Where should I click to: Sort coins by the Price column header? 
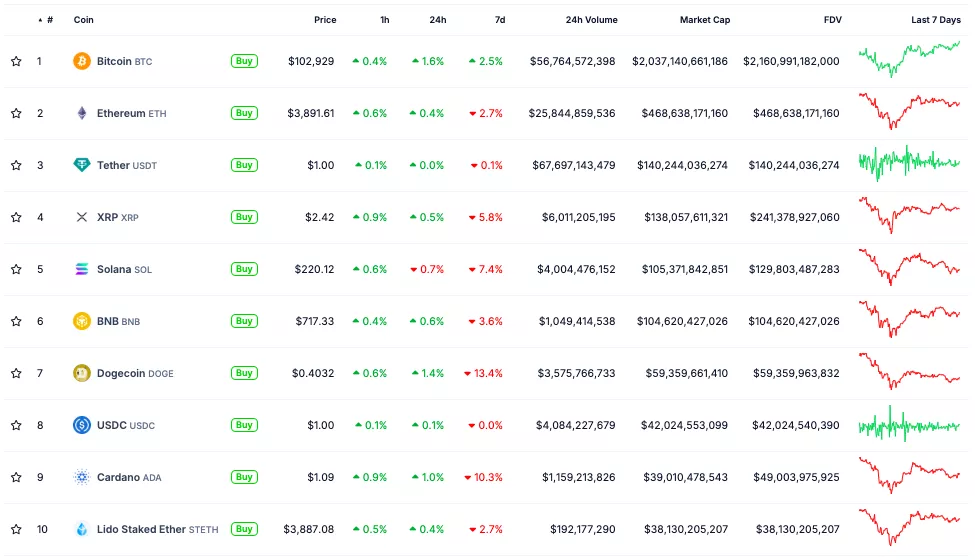coord(324,20)
